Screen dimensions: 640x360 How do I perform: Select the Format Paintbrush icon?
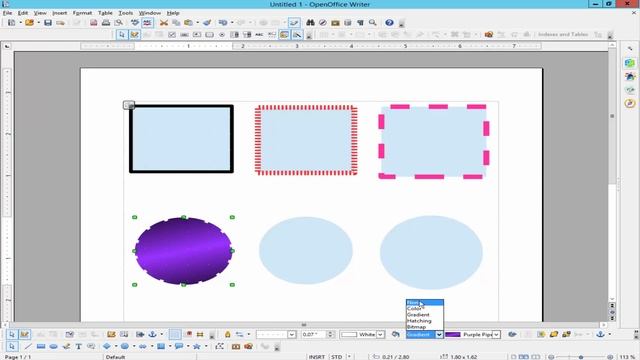(x=207, y=23)
